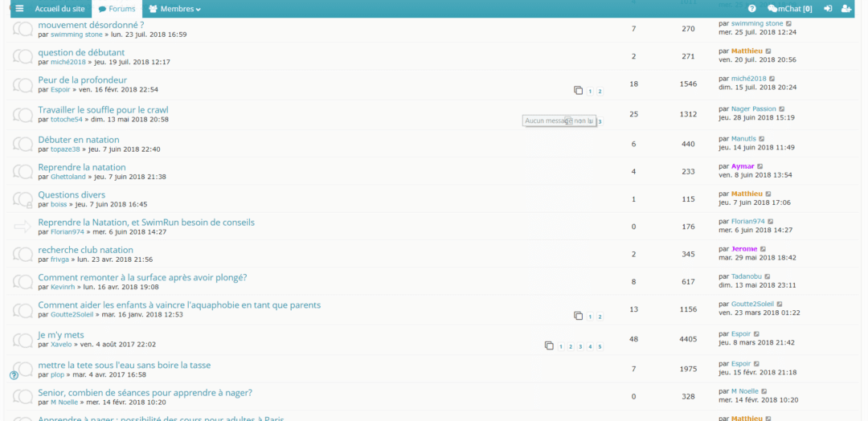Open topic Reprendre la natation
This screenshot has height=421, width=868.
tap(82, 167)
